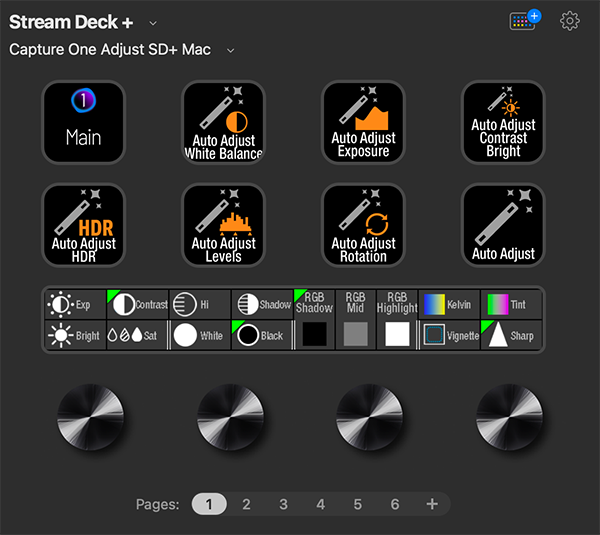Viewport: 600px width, 535px height.
Task: Expand the Capture One Adjust SD+ Mac profile dropdown
Action: click(x=230, y=51)
